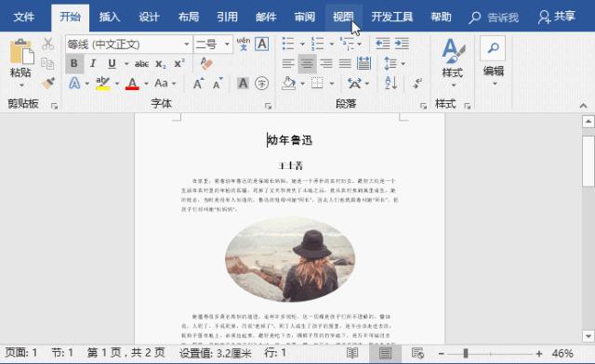Open the Clipboard pane launcher
Viewport: 595px width, 364px height.
point(54,106)
